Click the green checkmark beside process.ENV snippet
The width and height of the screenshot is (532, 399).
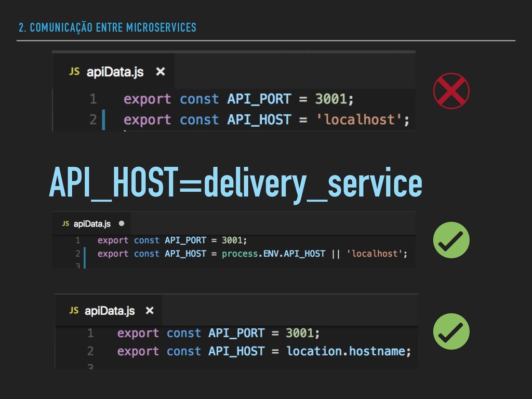click(451, 240)
